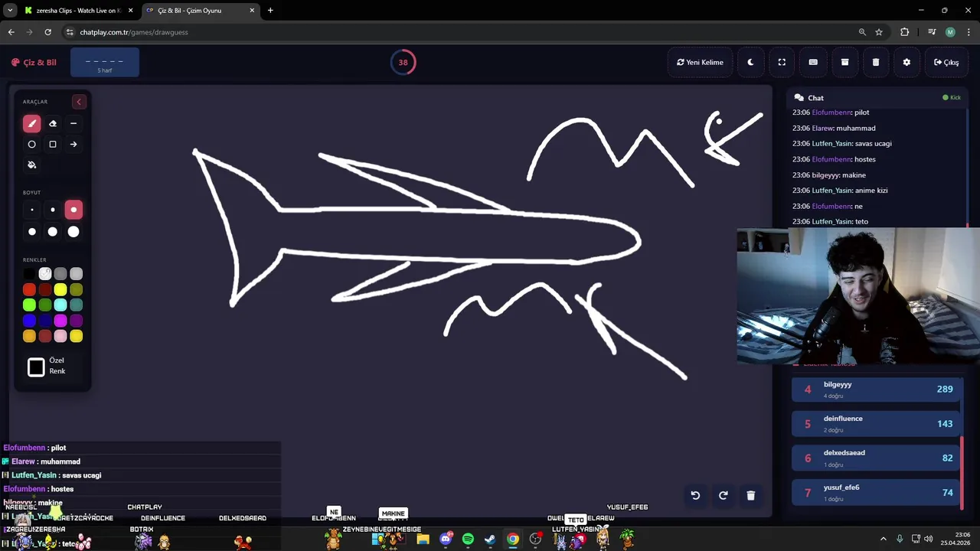Select the eraser tool
Image resolution: width=980 pixels, height=551 pixels.
(x=53, y=123)
